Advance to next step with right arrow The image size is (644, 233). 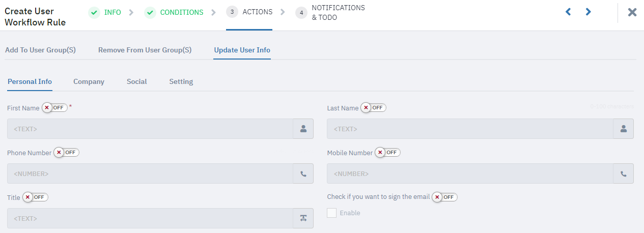click(588, 12)
